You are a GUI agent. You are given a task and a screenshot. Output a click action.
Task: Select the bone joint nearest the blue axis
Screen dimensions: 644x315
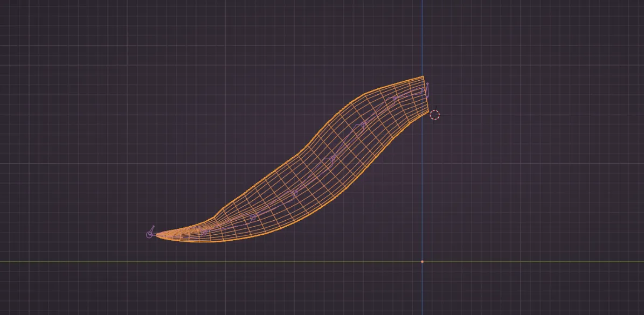pos(421,90)
